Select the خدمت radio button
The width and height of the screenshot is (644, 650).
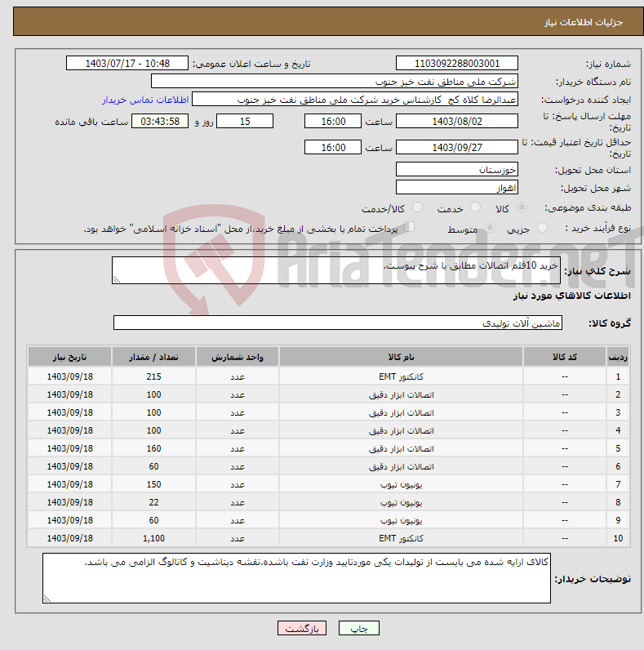475,207
